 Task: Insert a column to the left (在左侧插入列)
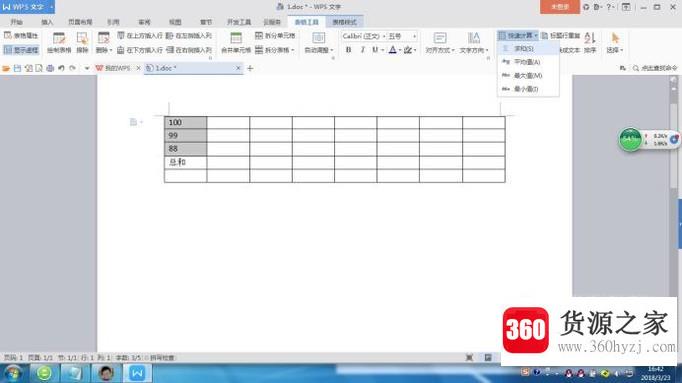(189, 36)
